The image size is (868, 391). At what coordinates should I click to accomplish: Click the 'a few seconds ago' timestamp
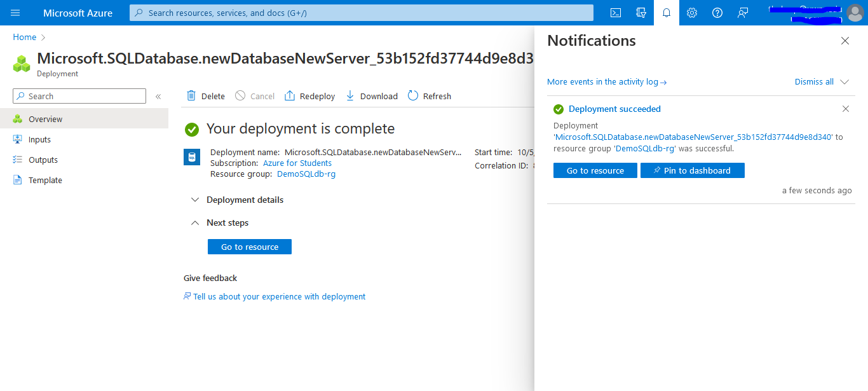click(x=817, y=191)
